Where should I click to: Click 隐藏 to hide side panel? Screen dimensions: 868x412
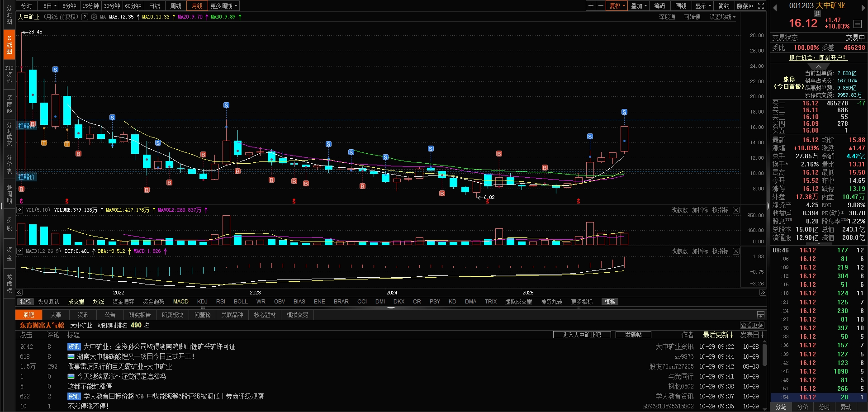[745, 6]
